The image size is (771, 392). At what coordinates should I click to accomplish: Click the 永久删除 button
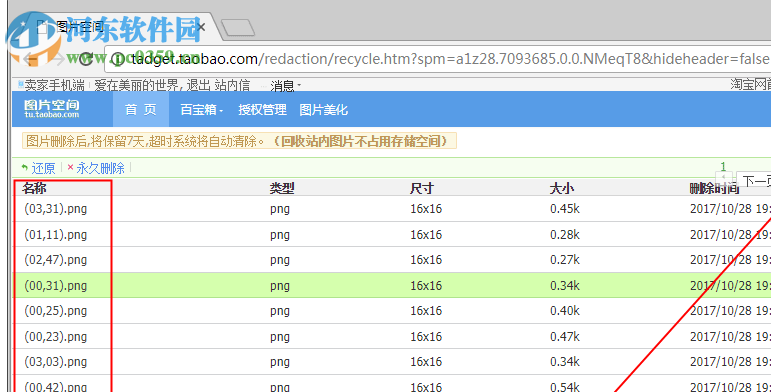pyautogui.click(x=96, y=168)
